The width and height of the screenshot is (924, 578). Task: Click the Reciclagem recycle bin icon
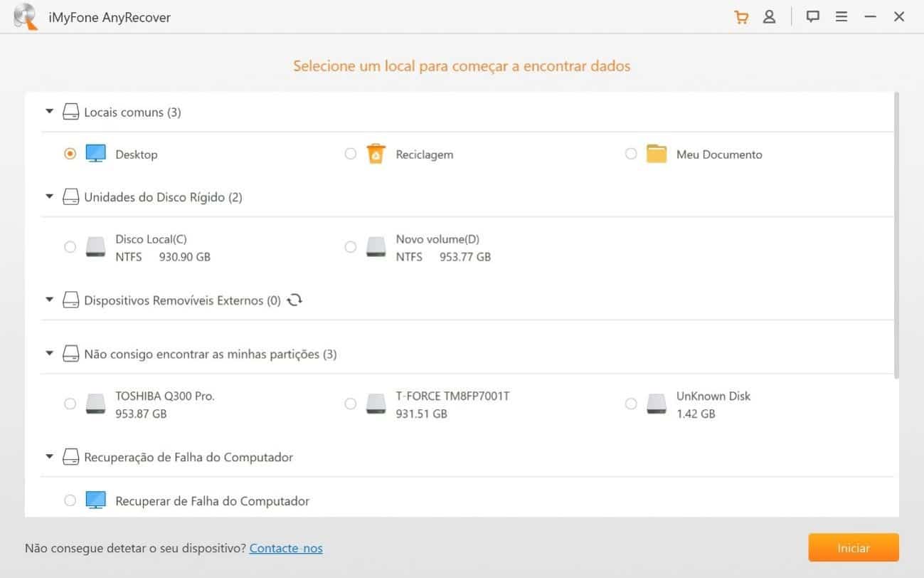point(376,154)
